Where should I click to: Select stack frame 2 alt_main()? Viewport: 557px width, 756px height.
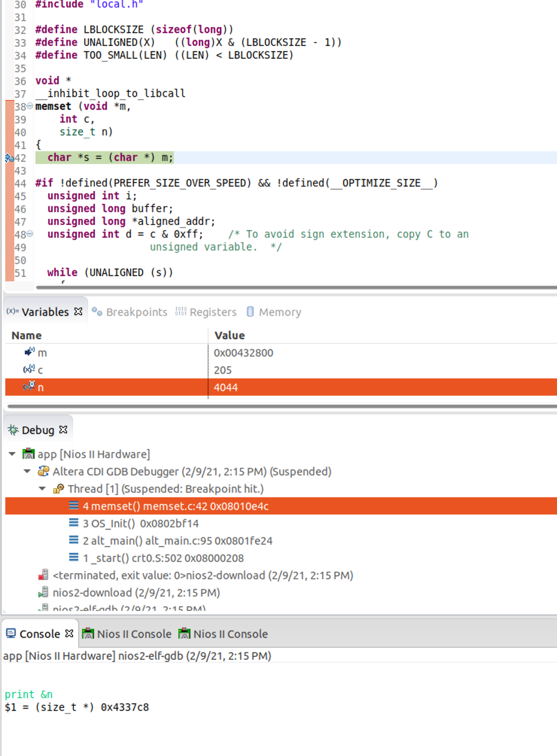pyautogui.click(x=178, y=541)
